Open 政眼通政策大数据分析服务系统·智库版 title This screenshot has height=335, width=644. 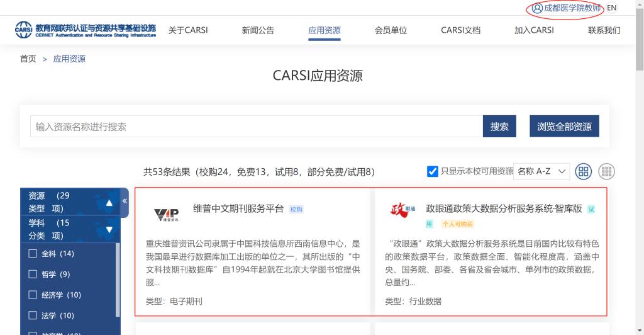504,209
